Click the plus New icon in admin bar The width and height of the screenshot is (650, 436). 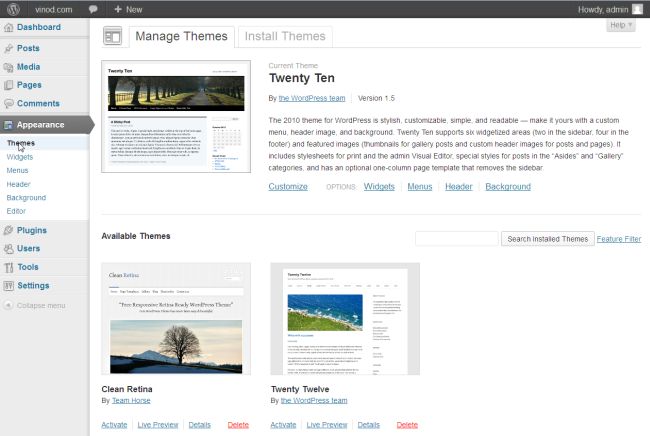(118, 9)
